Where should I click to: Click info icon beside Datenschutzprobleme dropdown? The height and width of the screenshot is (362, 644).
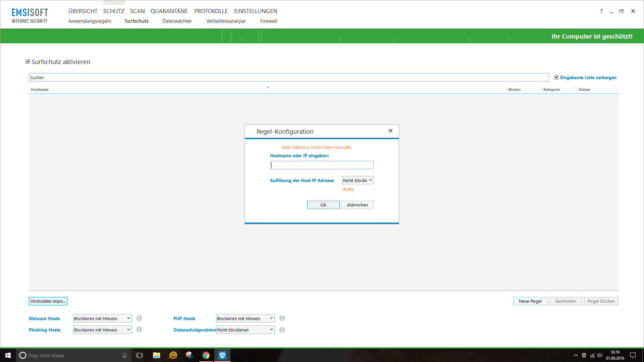coord(282,330)
